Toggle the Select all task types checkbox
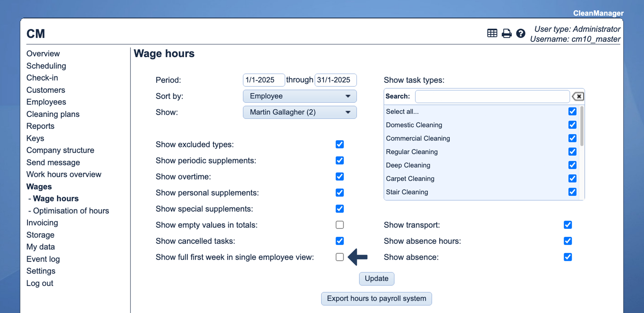This screenshot has height=313, width=644. click(x=572, y=111)
